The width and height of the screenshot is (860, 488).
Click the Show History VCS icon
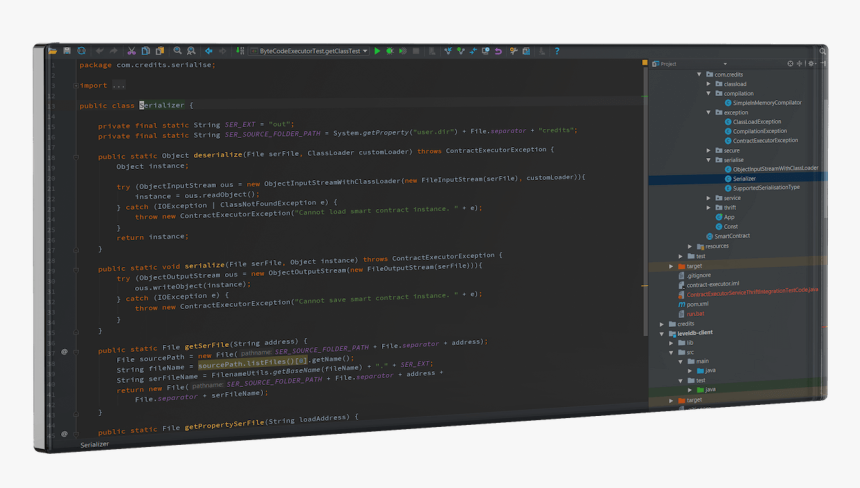(x=485, y=51)
